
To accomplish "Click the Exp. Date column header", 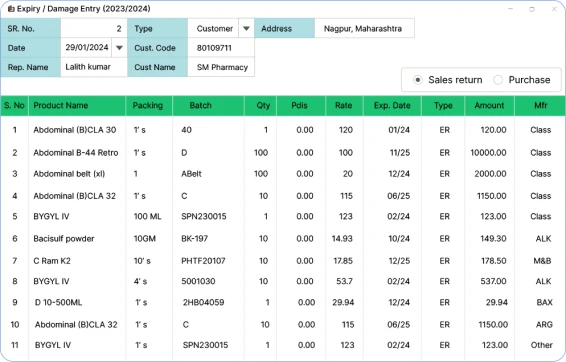I will (x=392, y=105).
